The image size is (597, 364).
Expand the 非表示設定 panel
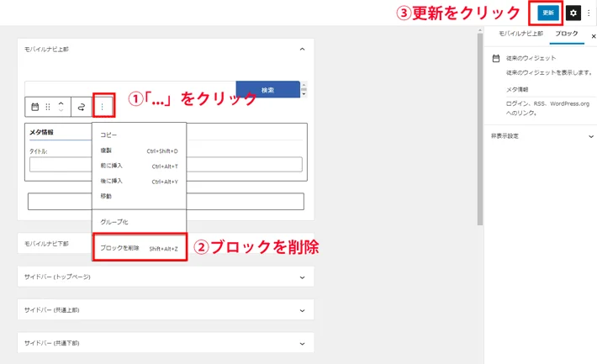(541, 136)
